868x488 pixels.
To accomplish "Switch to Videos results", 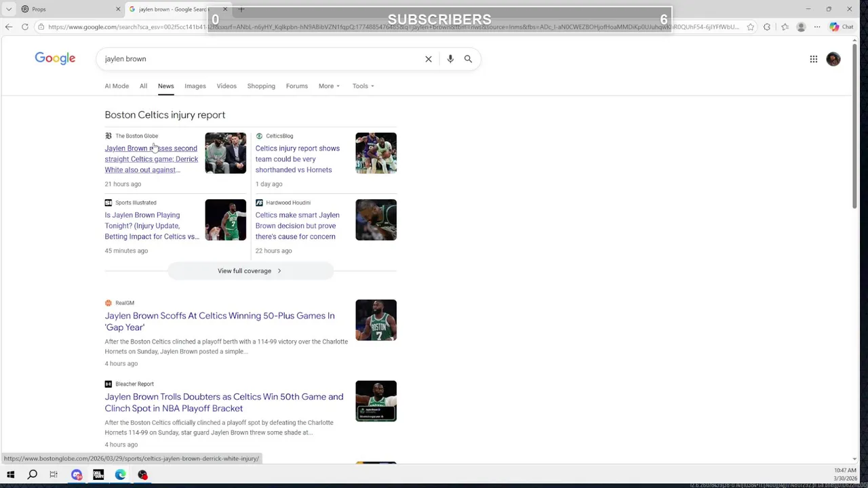I will (226, 86).
